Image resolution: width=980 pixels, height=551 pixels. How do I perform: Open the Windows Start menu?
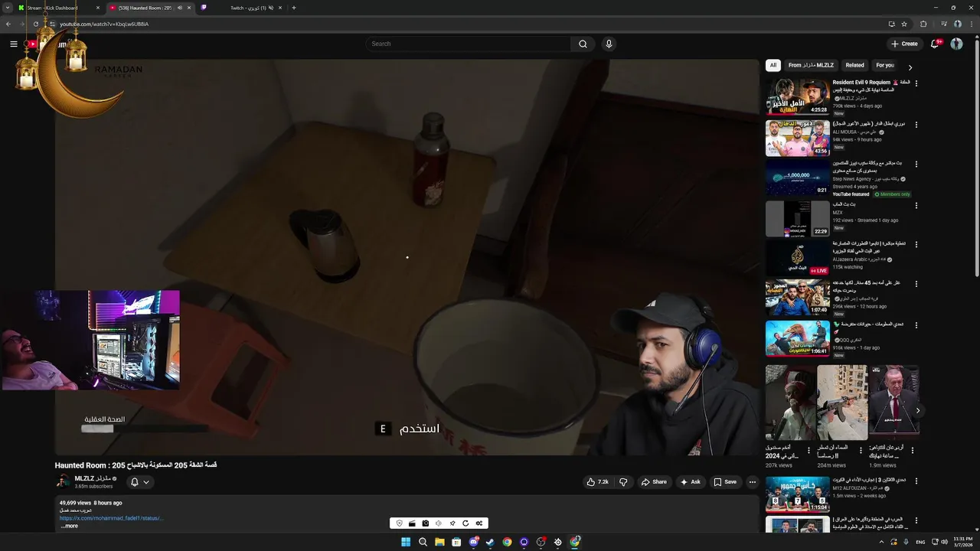[x=406, y=542]
